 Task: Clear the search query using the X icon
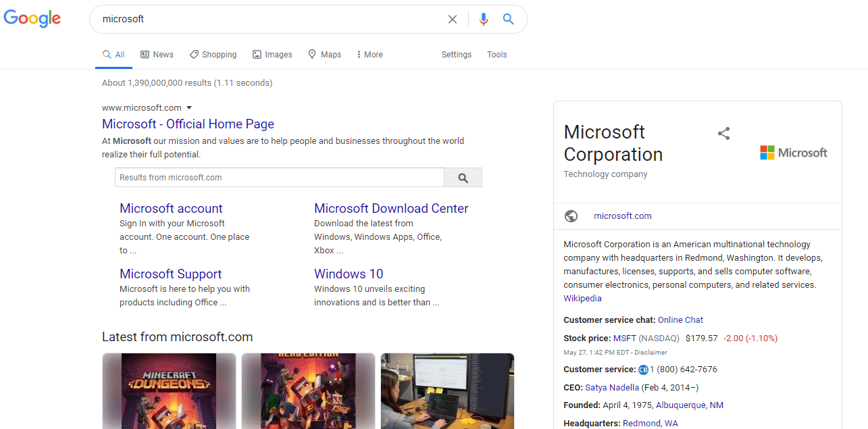tap(452, 19)
